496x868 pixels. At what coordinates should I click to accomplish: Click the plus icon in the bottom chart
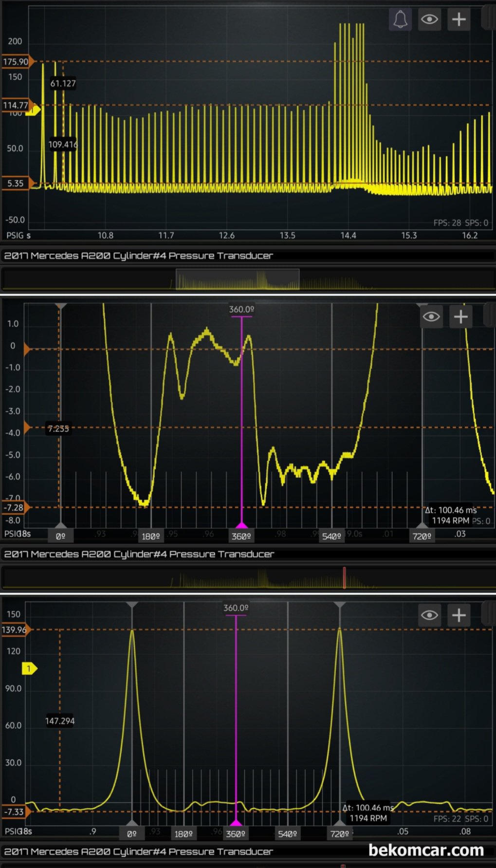coord(459,615)
